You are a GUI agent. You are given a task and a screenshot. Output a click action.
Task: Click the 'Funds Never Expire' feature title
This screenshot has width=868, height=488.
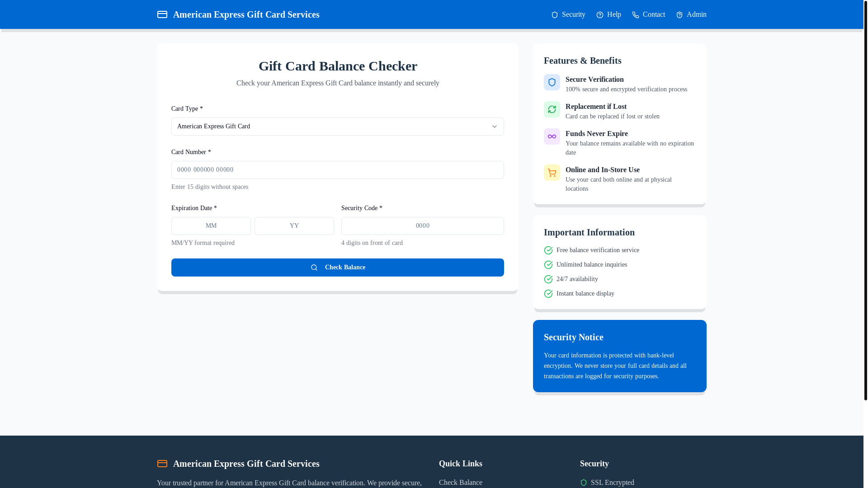click(x=597, y=134)
